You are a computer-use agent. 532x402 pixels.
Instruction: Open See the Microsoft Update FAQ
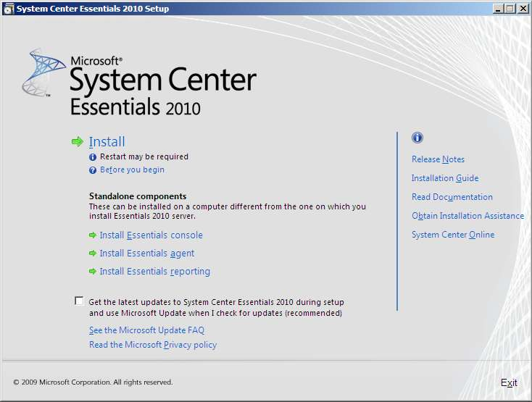[x=146, y=330]
